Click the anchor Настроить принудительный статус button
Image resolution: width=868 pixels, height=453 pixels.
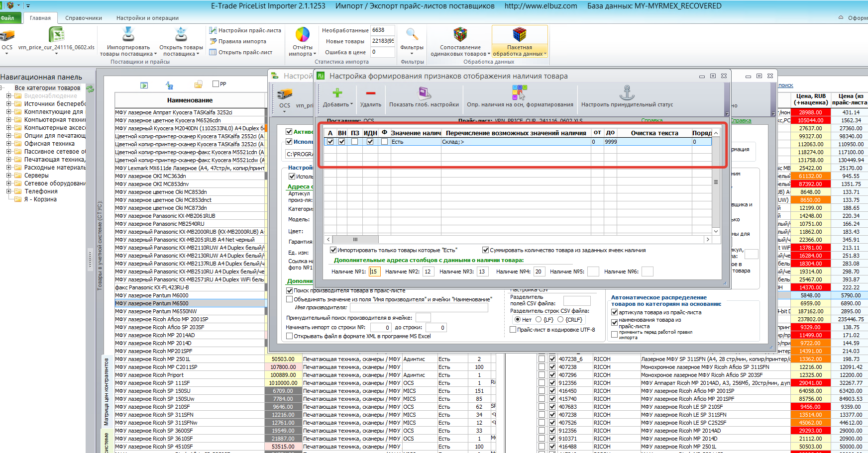pos(627,97)
